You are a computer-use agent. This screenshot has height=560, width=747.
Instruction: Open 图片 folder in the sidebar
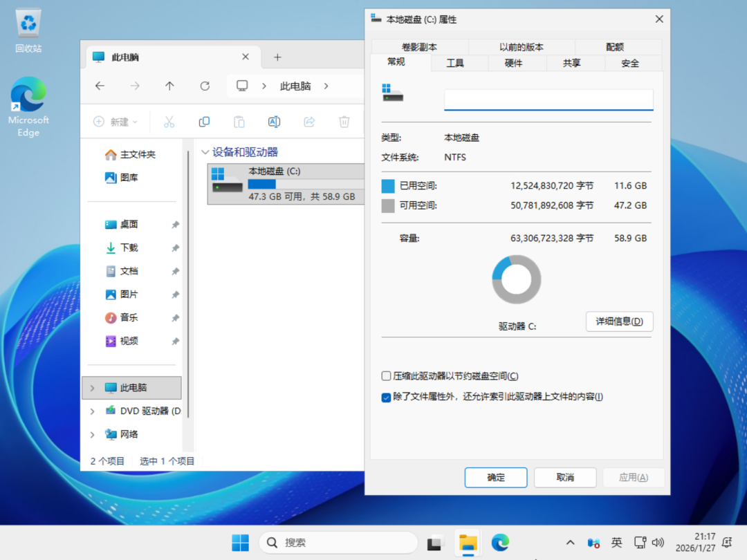(x=122, y=295)
